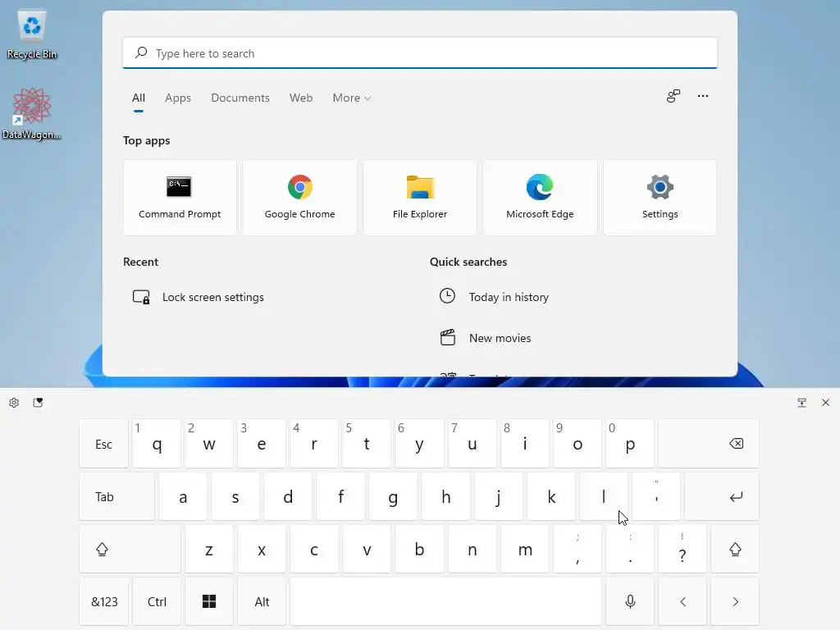The height and width of the screenshot is (630, 840).
Task: Tap the comma key
Action: pos(577,549)
